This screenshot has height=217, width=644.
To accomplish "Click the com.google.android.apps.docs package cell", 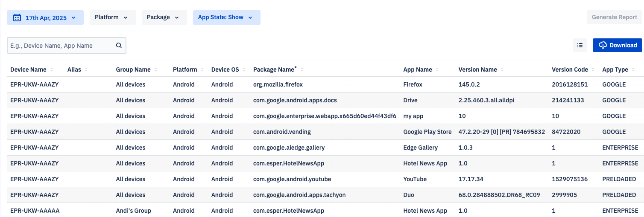I will [295, 100].
